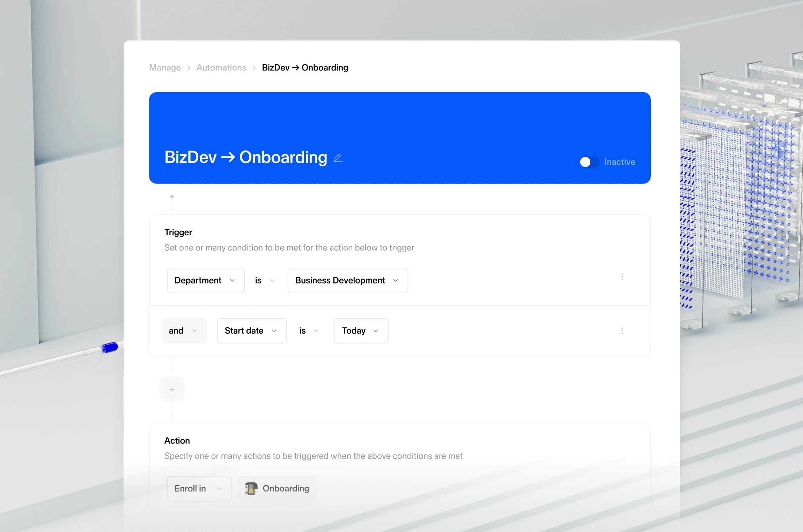Change the 'and' logical operator selector
Image resolution: width=803 pixels, height=532 pixels.
click(x=184, y=331)
